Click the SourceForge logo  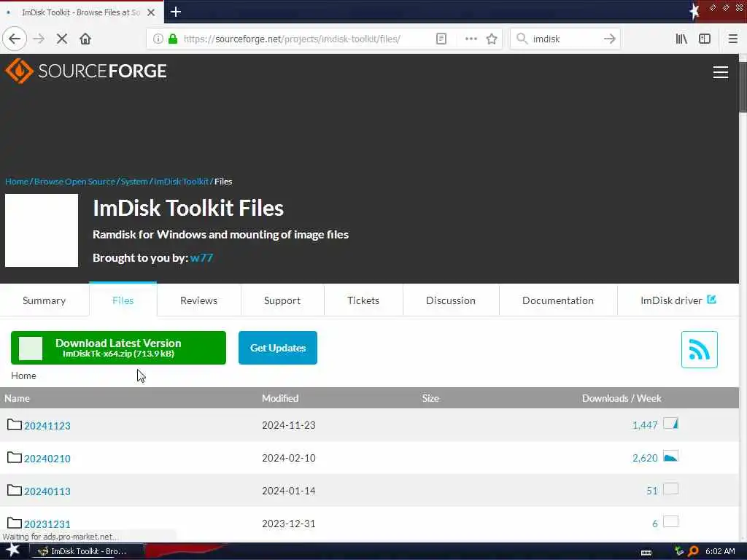(x=86, y=71)
